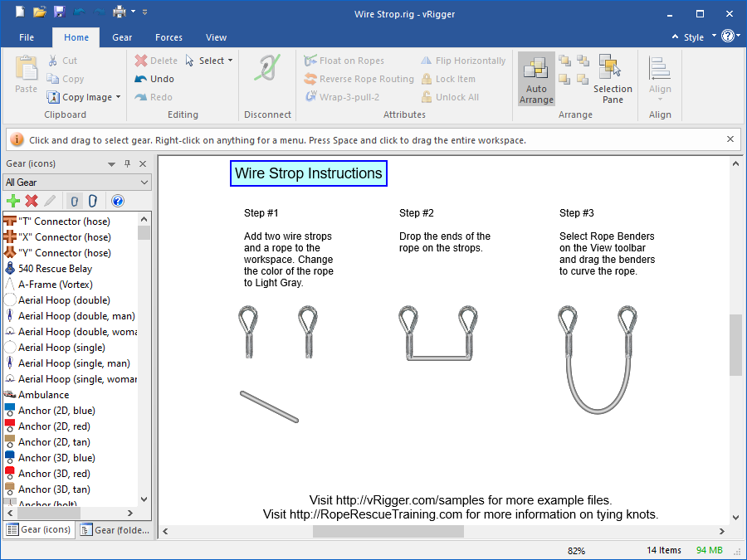This screenshot has height=560, width=747.
Task: Select 540 Rescue Belay in gear list
Action: (x=55, y=269)
